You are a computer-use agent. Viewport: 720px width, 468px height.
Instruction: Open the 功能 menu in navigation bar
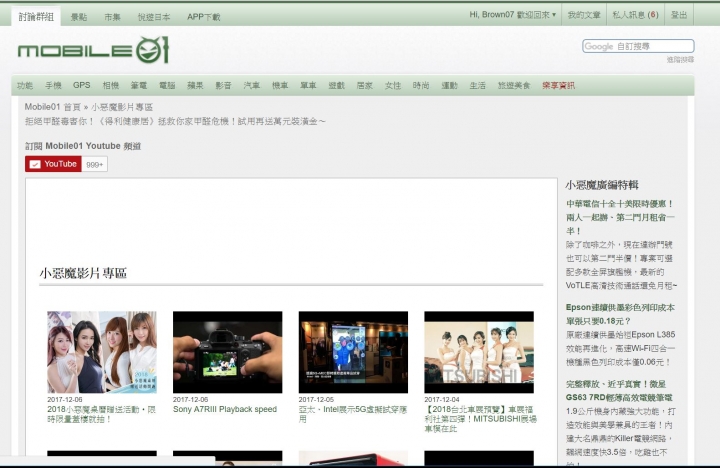coord(25,85)
